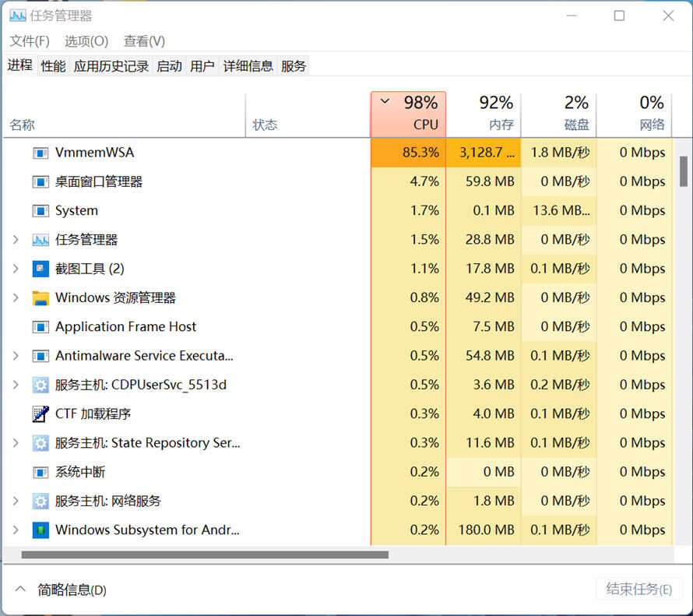Open the 文件(F) menu
The image size is (693, 616).
(29, 41)
